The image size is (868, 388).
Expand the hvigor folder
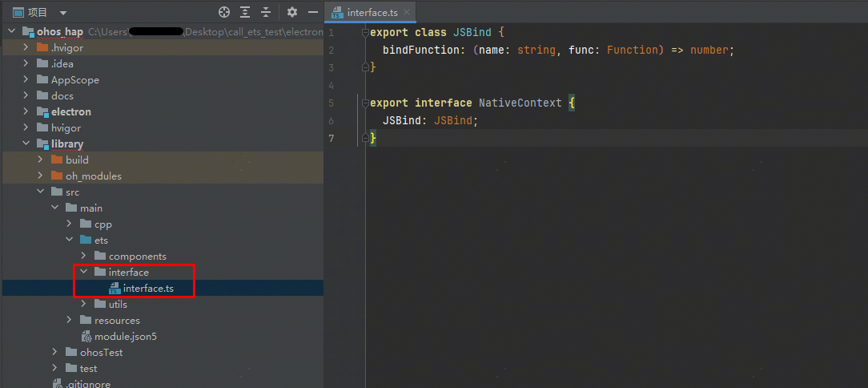[26, 128]
